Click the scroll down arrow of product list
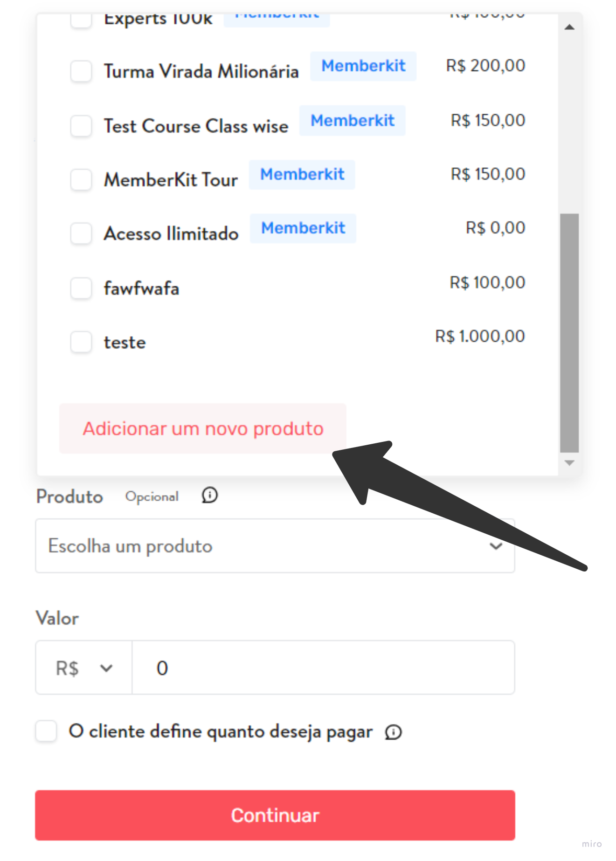The height and width of the screenshot is (861, 616). click(x=569, y=463)
